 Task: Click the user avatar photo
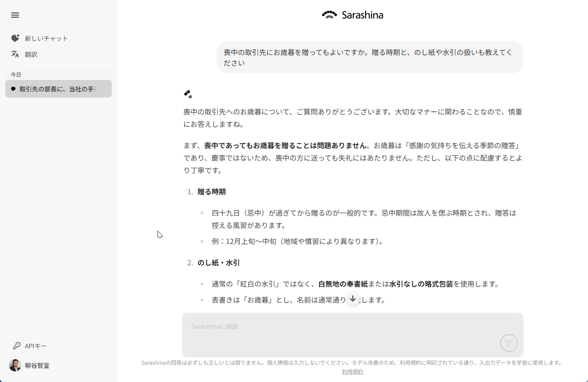15,365
